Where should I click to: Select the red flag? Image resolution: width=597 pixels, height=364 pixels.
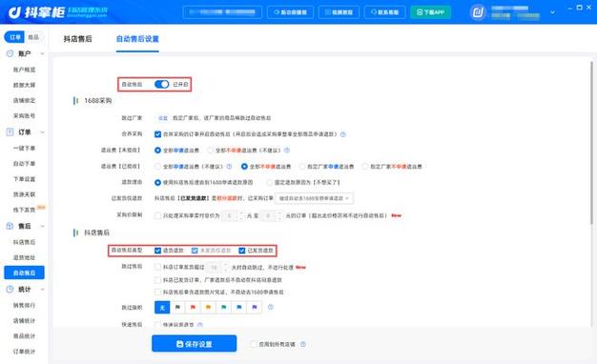pyautogui.click(x=193, y=308)
